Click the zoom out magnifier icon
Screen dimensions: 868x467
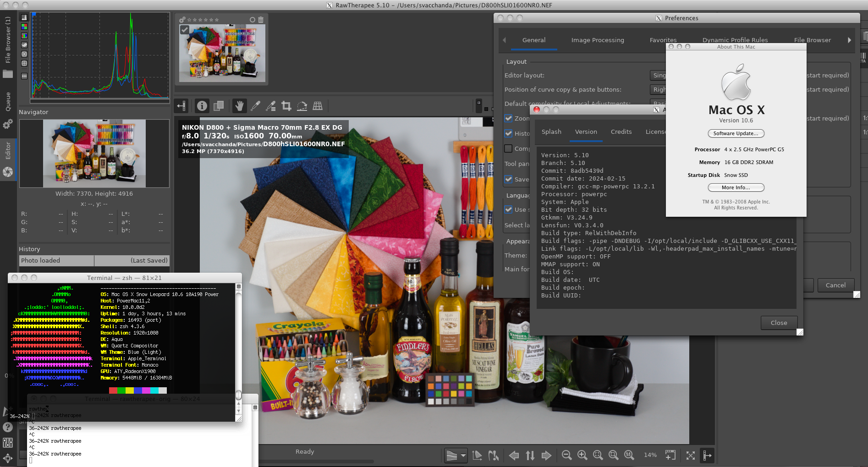tap(567, 455)
